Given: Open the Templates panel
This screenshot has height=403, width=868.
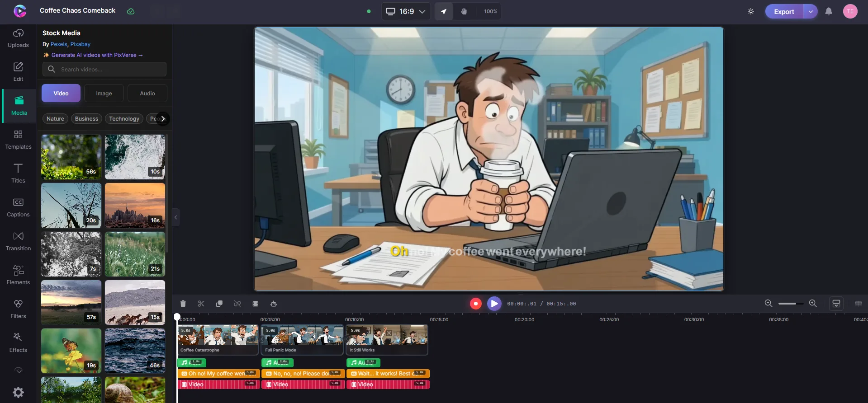Looking at the screenshot, I should click(x=18, y=140).
